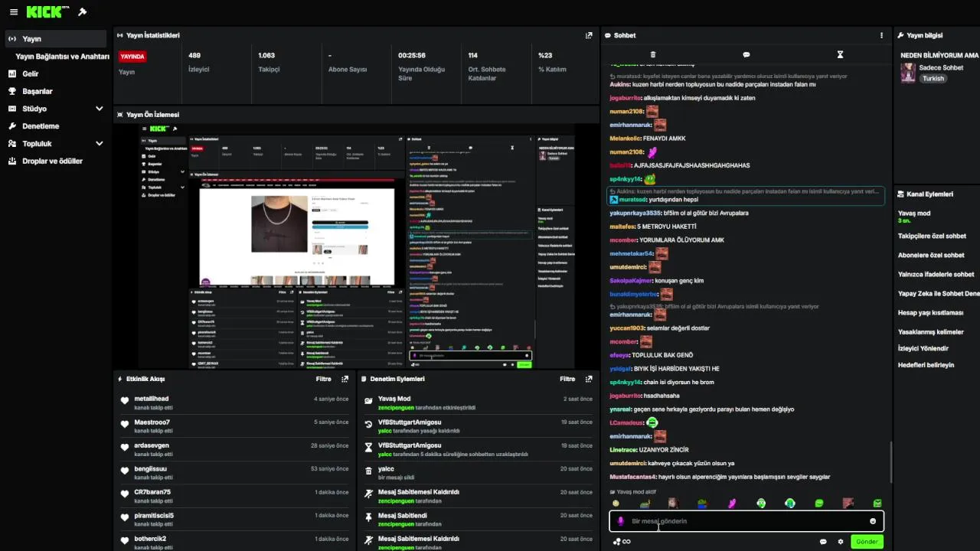Pop out the Yayın İstatistikleri panel
980x551 pixels.
click(589, 35)
